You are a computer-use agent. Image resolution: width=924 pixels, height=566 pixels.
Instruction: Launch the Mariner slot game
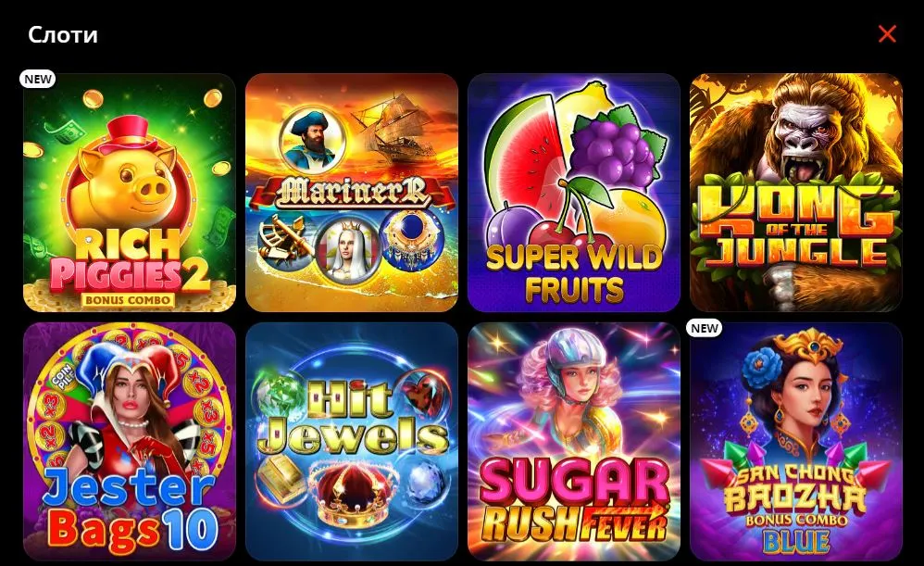pos(352,193)
